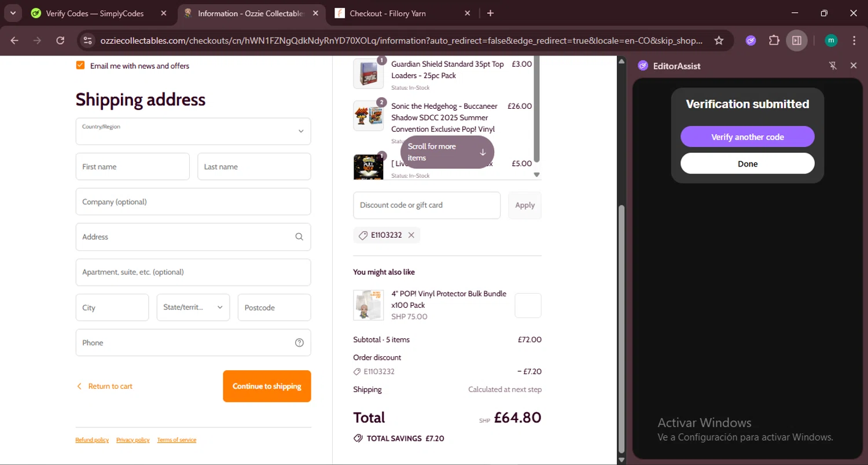Open a new browser tab
The width and height of the screenshot is (868, 465).
[x=490, y=13]
